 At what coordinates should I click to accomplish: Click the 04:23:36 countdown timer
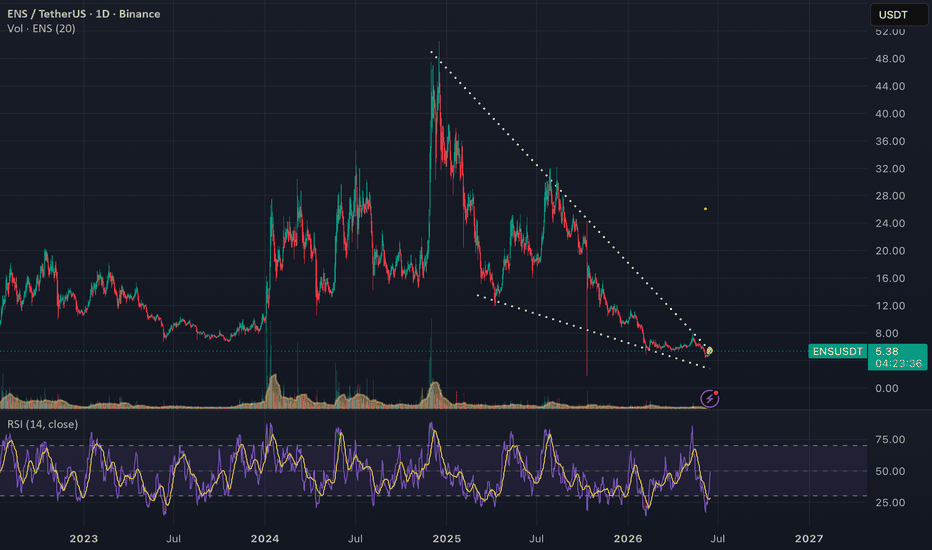[898, 363]
